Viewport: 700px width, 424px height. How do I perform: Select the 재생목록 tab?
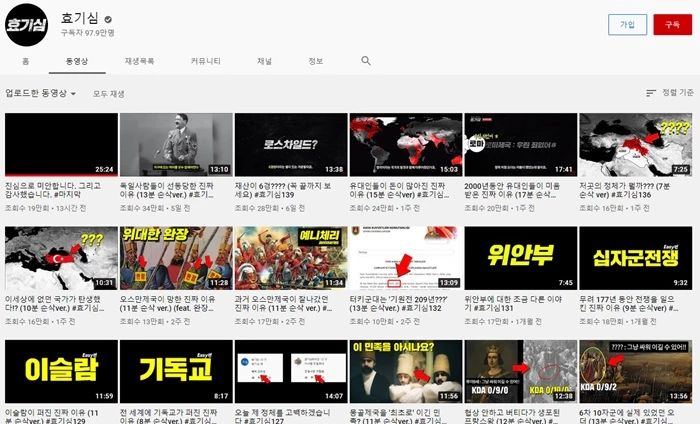[139, 61]
